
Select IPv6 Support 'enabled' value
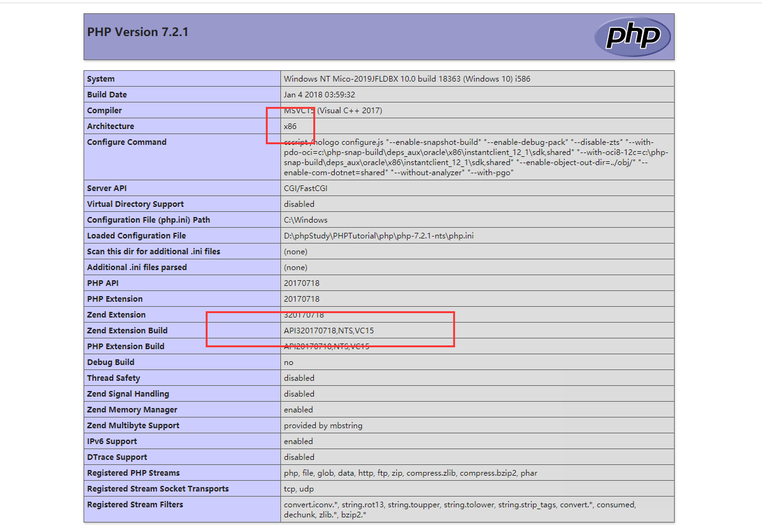coord(299,442)
